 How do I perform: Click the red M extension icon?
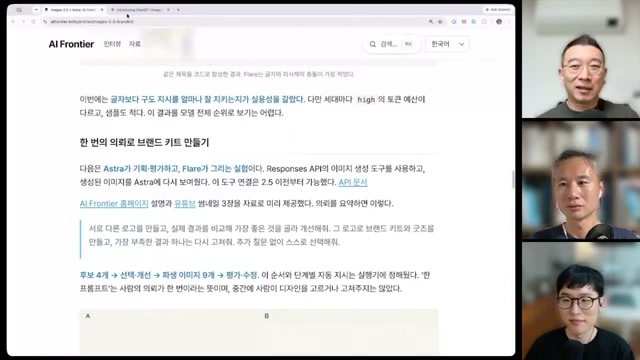point(464,21)
